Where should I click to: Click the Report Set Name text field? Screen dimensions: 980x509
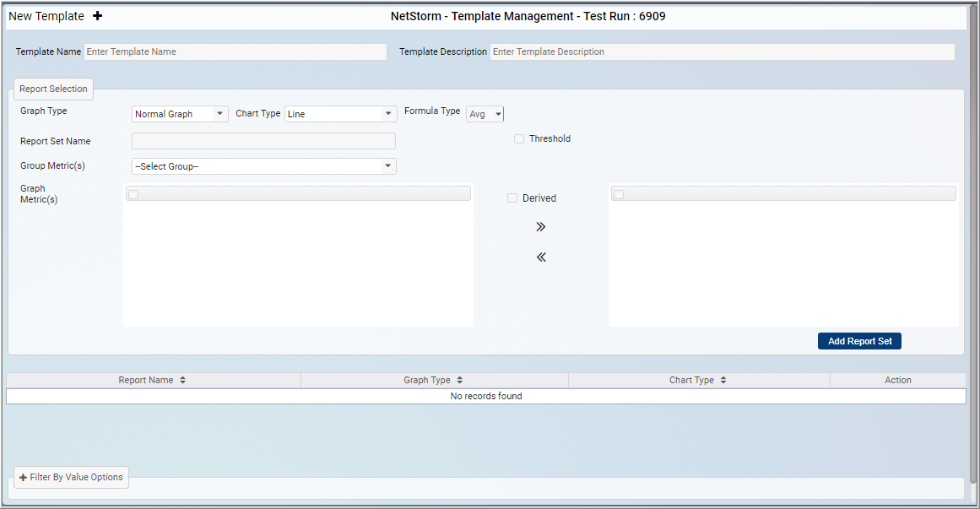[263, 141]
